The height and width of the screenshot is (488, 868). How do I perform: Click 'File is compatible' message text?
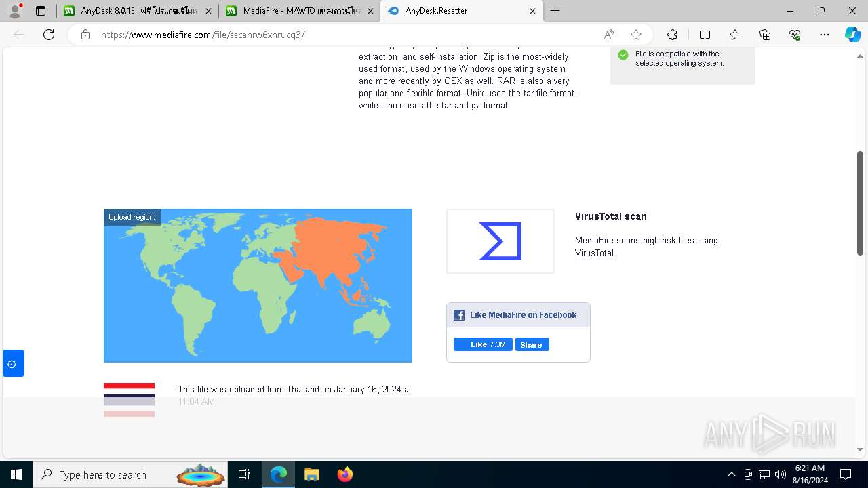coord(679,58)
